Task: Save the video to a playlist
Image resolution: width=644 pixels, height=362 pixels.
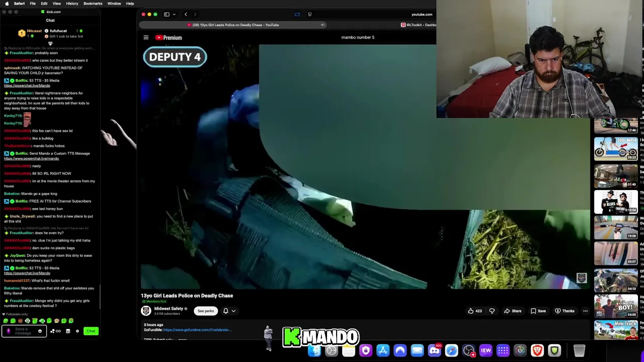Action: (x=538, y=311)
